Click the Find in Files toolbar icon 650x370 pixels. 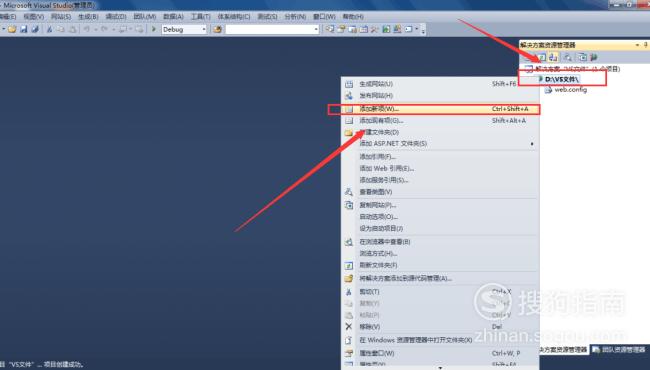(217, 29)
